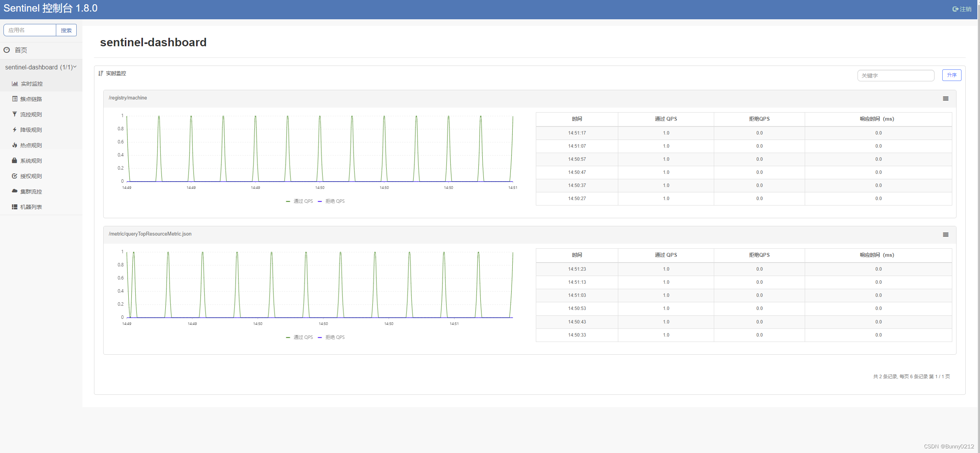Click the 14:51:23 time cell
Image resolution: width=980 pixels, height=453 pixels.
click(577, 269)
